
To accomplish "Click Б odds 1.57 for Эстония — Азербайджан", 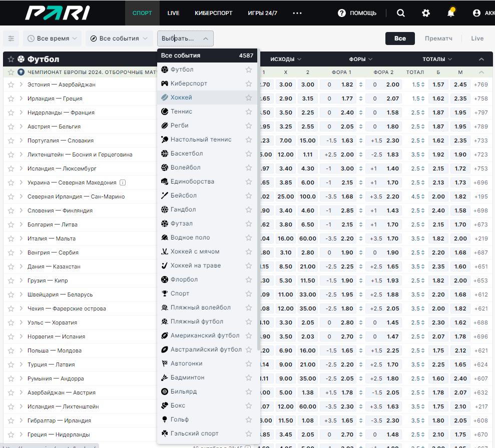I will pyautogui.click(x=438, y=84).
